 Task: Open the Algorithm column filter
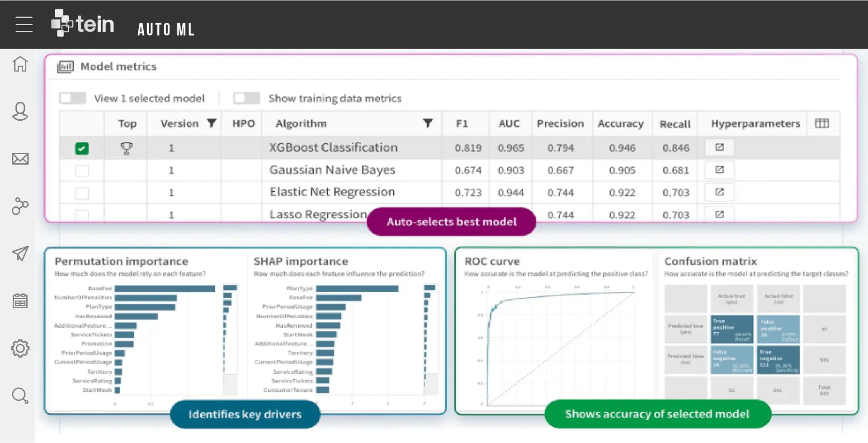pos(427,123)
